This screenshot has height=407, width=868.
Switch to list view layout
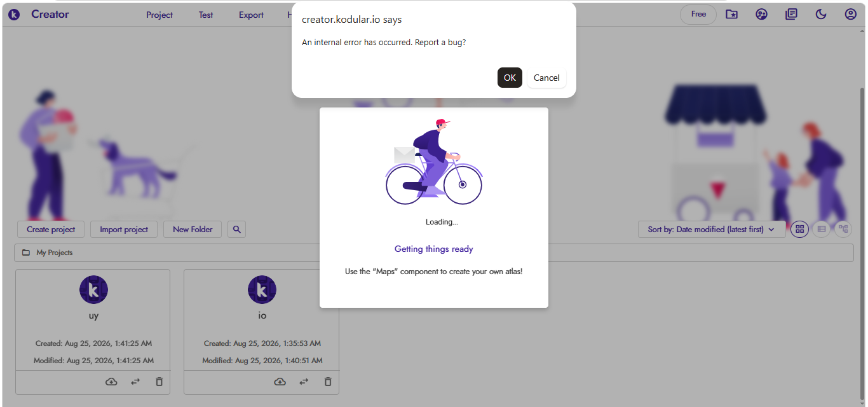coord(822,229)
